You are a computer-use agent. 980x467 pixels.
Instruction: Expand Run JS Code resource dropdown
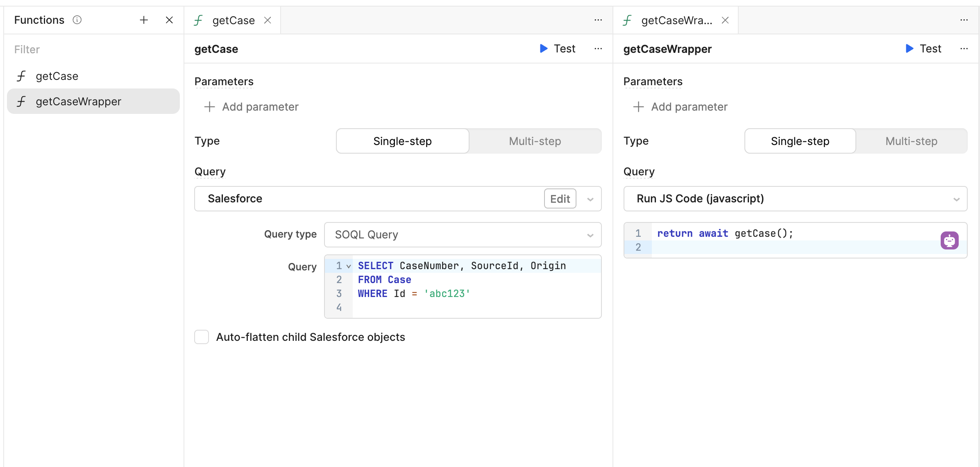click(795, 199)
